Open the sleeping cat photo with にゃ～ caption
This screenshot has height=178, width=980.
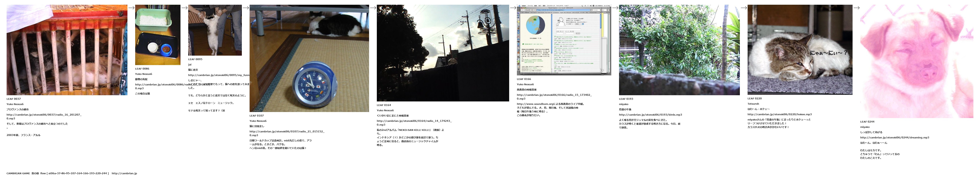pyautogui.click(x=800, y=49)
